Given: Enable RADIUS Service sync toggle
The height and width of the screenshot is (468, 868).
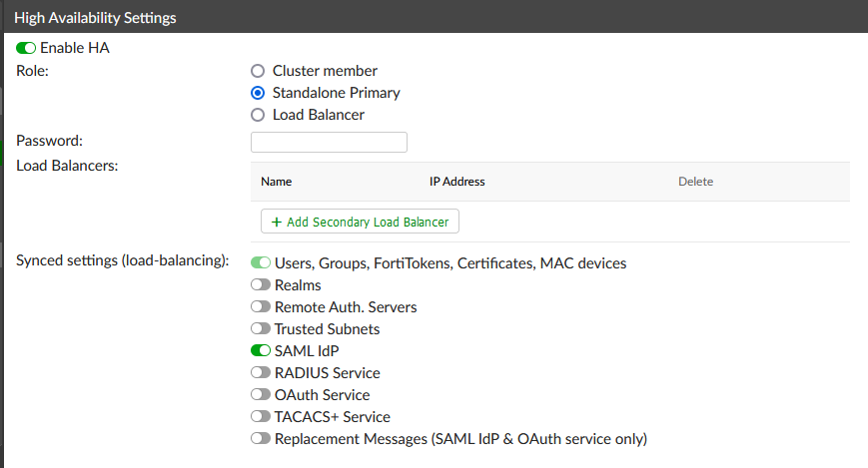Looking at the screenshot, I should (261, 373).
